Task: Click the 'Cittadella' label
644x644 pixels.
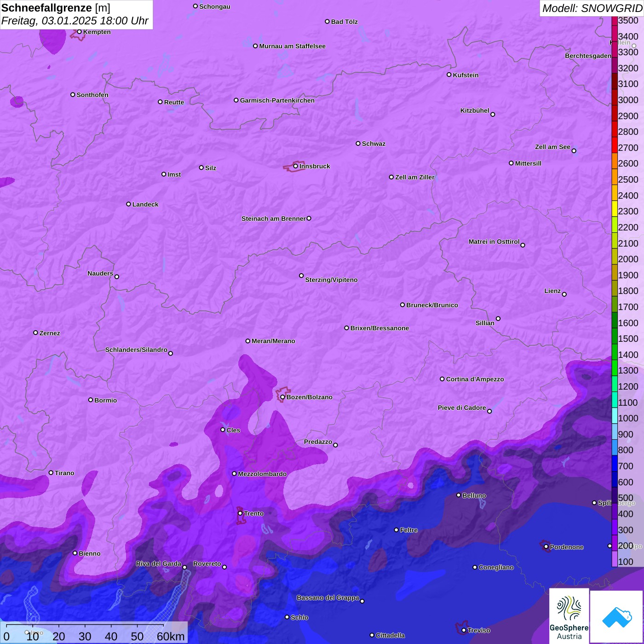Action: tap(390, 635)
